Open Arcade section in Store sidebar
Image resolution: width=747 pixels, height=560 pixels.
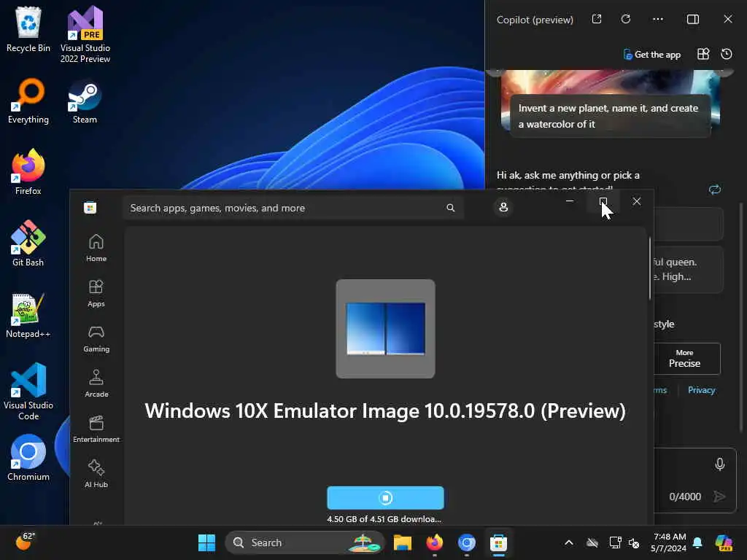pyautogui.click(x=96, y=384)
